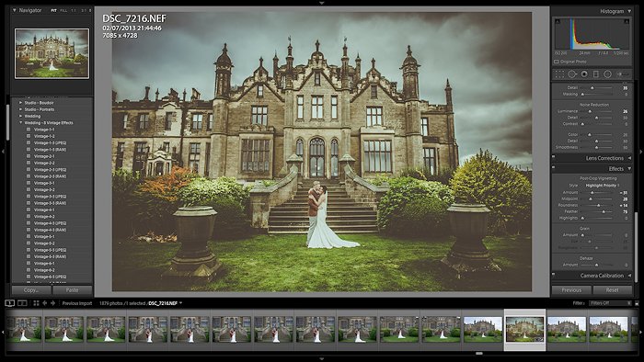Select the first filmstrip thumbnail
The width and height of the screenshot is (644, 362).
[x=24, y=329]
